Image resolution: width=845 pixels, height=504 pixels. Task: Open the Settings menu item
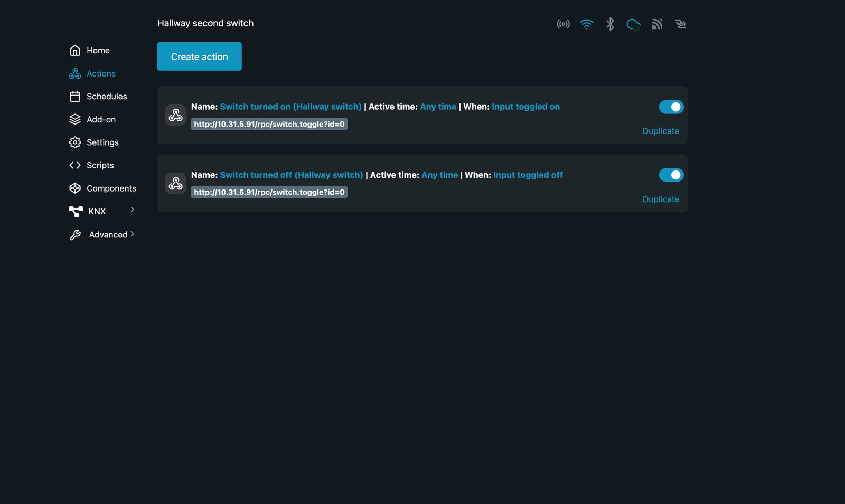(102, 142)
